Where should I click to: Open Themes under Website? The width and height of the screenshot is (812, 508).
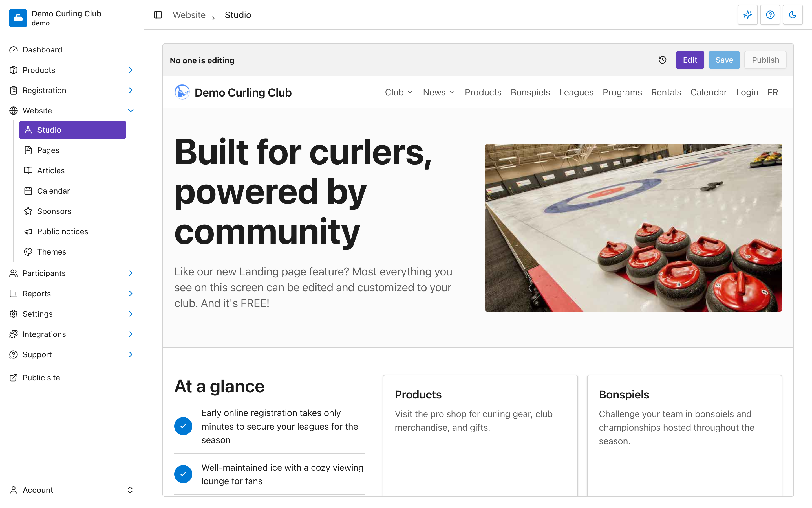tap(72, 252)
